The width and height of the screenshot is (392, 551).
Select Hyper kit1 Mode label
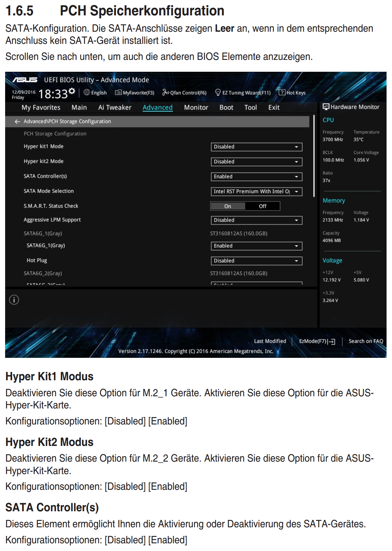coord(44,146)
